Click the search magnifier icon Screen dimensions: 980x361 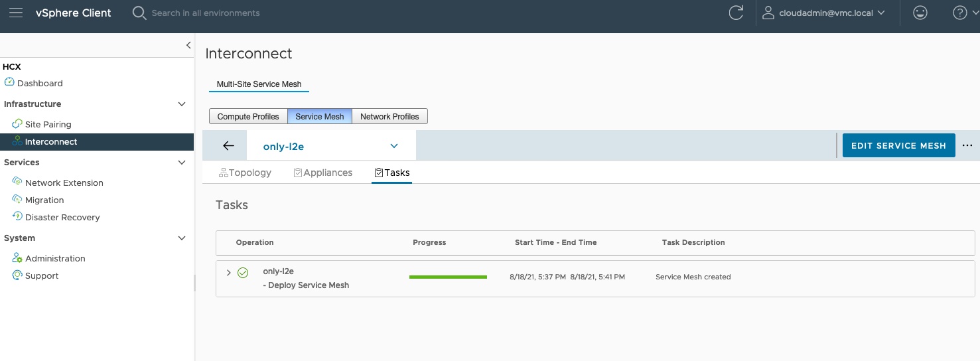[139, 13]
